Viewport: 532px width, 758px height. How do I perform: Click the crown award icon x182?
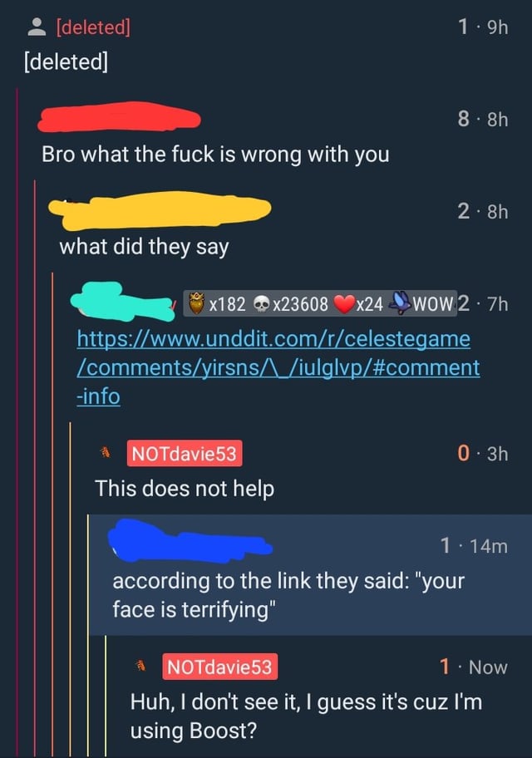tap(196, 303)
